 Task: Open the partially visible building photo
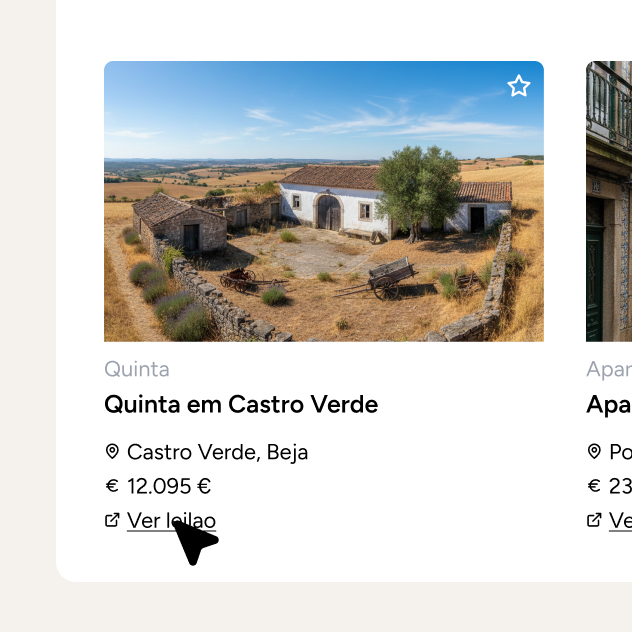(x=609, y=201)
